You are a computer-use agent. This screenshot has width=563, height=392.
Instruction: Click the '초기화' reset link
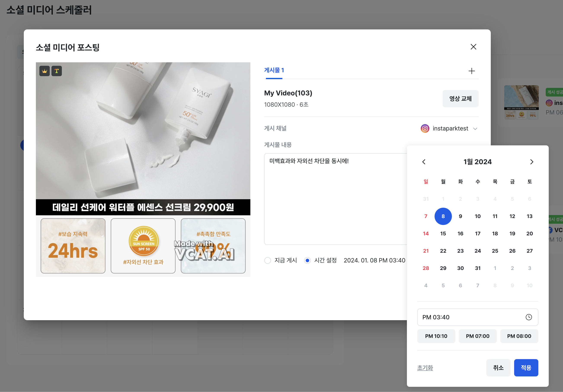pos(425,368)
